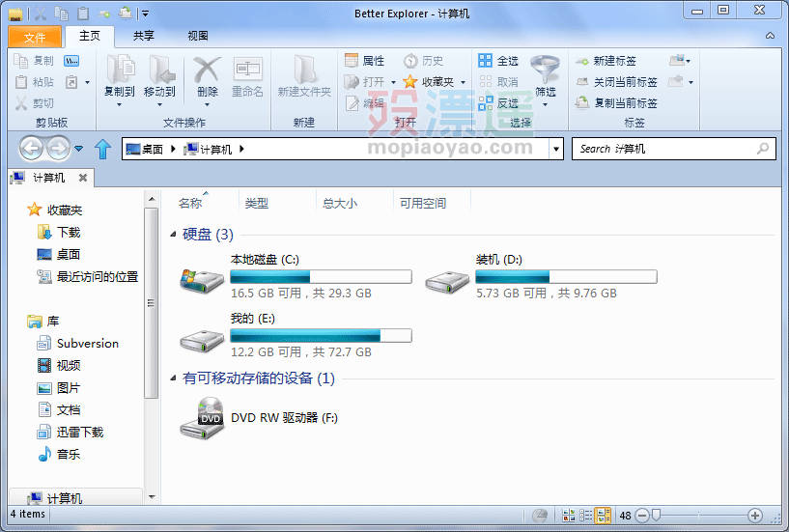This screenshot has width=789, height=532.
Task: Open Subversion library in sidebar
Action: click(x=78, y=344)
